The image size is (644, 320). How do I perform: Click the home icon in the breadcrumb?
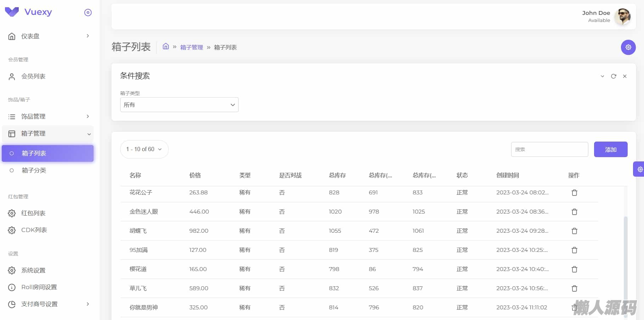point(166,46)
